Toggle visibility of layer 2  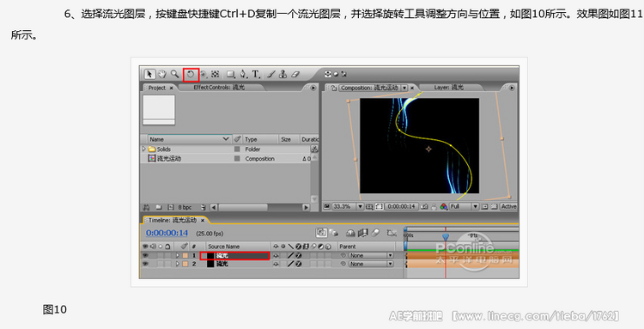point(145,264)
